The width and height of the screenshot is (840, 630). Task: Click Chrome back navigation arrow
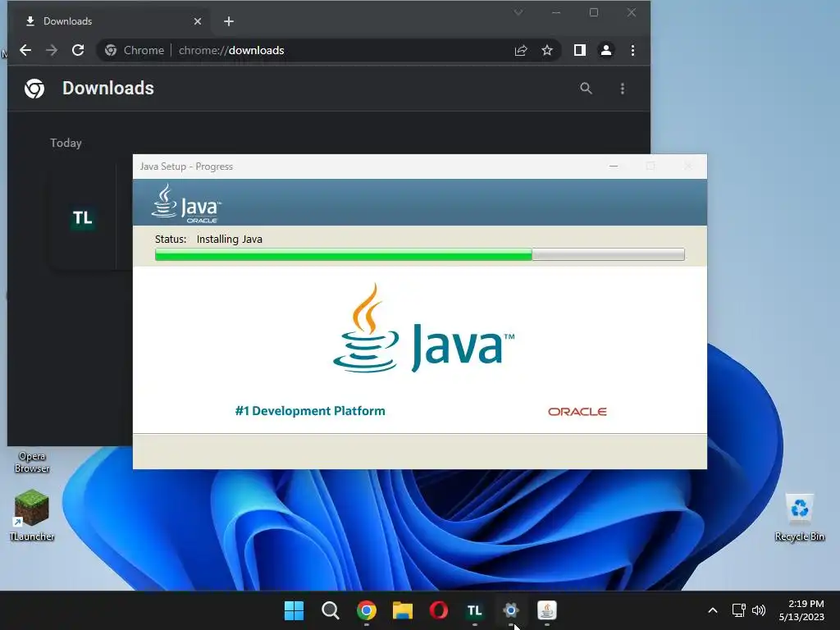coord(25,50)
